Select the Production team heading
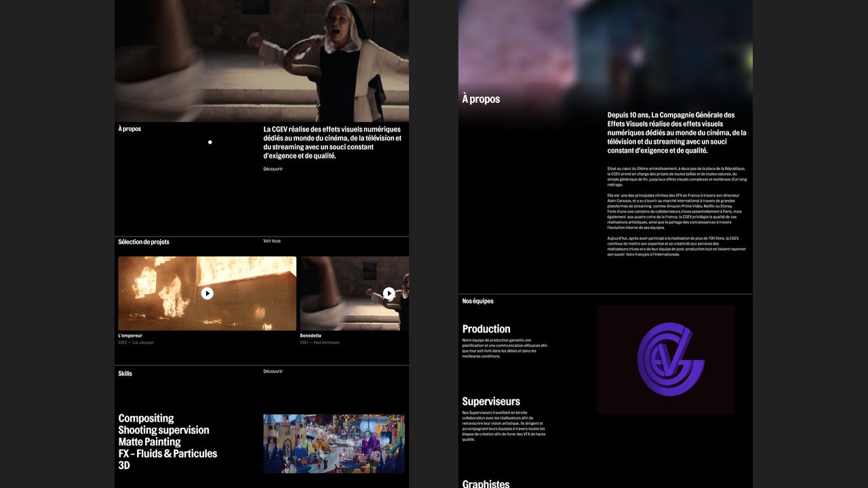 [x=486, y=329]
